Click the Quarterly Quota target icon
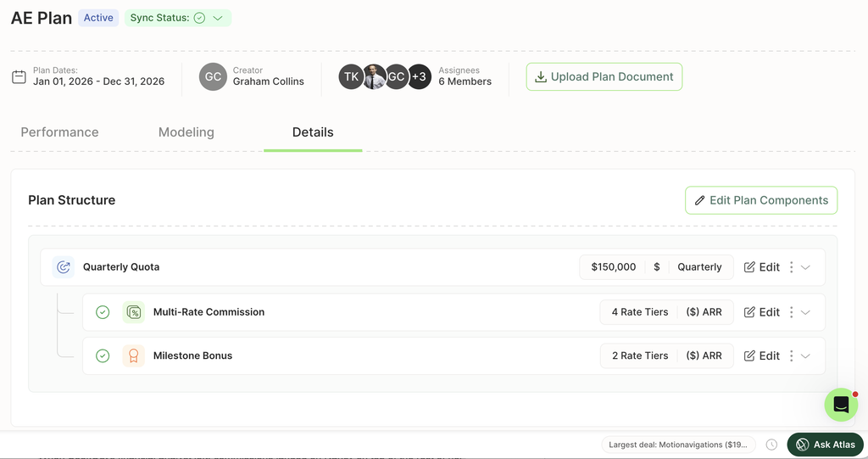 click(63, 267)
